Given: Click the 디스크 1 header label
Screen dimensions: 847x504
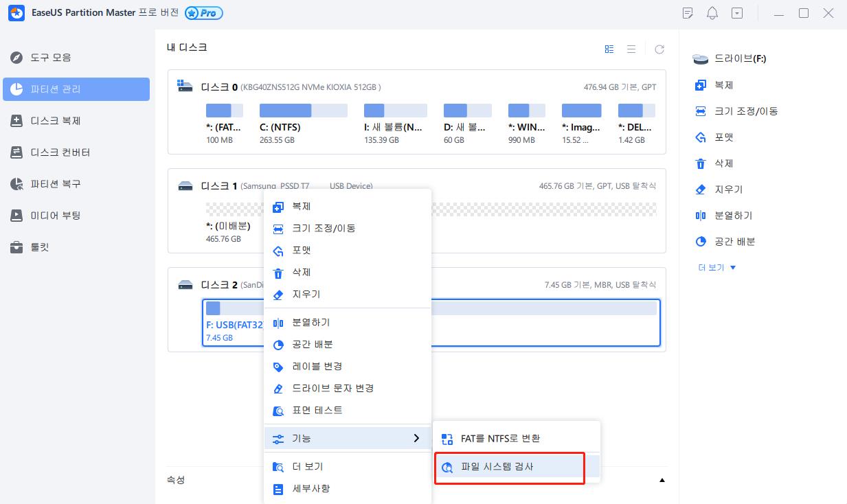Looking at the screenshot, I should 219,186.
